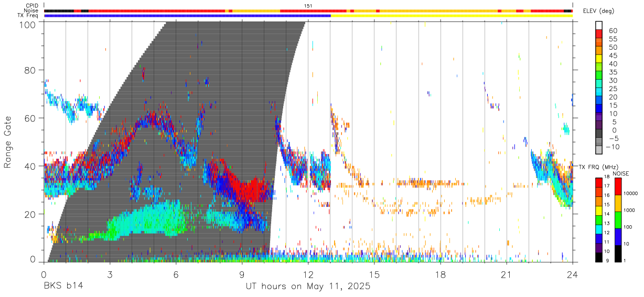Image resolution: width=644 pixels, height=297 pixels.
Task: Click the cyan 25-degree elevation colorbar segment
Action: coord(599,92)
